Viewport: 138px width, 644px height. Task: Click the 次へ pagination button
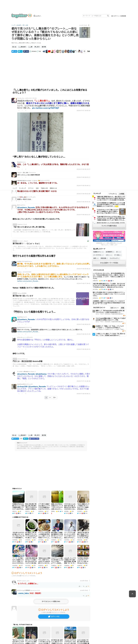coord(55,397)
